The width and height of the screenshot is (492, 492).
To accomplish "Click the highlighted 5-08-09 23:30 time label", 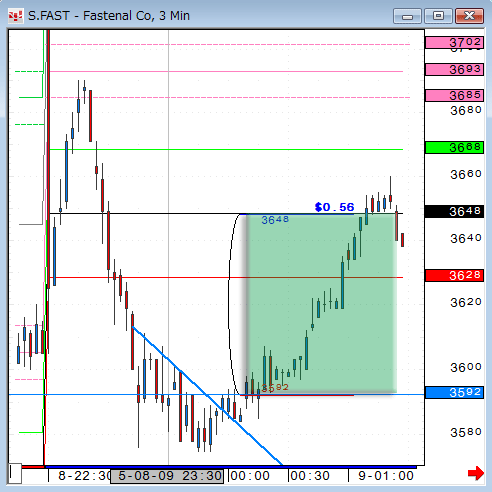I will (x=167, y=476).
